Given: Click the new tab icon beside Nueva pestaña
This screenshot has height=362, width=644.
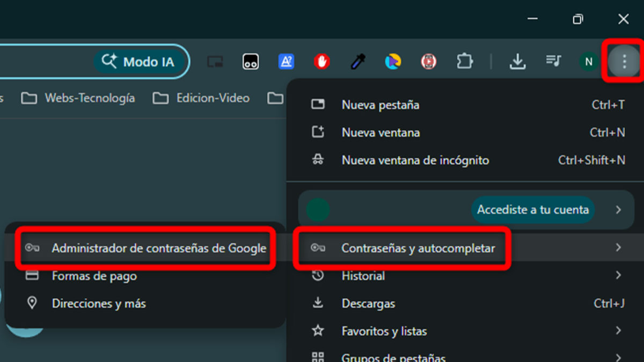Looking at the screenshot, I should [x=318, y=104].
